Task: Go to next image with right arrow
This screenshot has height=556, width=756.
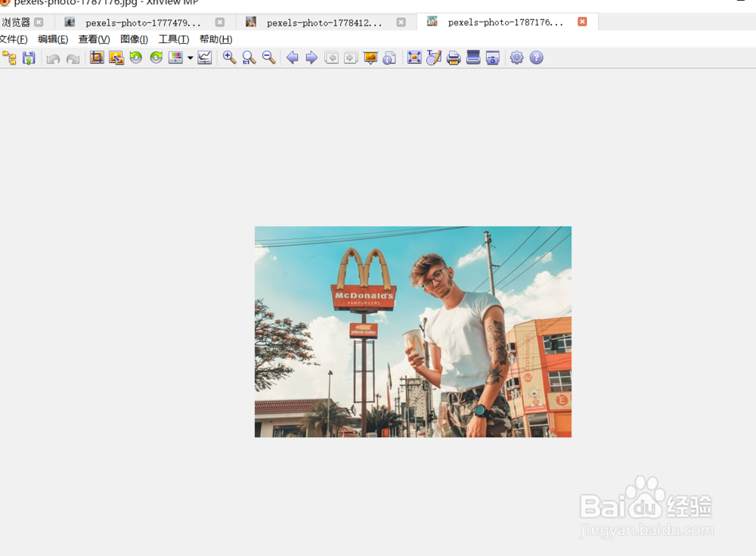Action: (312, 58)
